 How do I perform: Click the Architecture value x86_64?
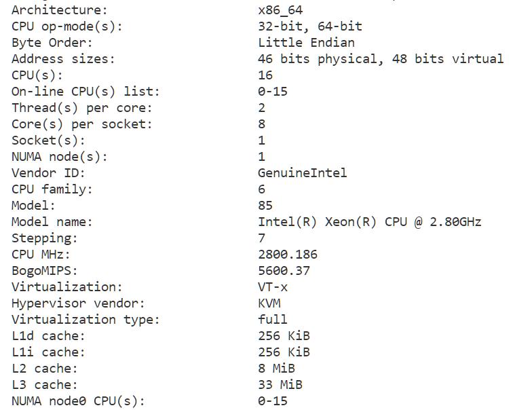[x=280, y=10]
